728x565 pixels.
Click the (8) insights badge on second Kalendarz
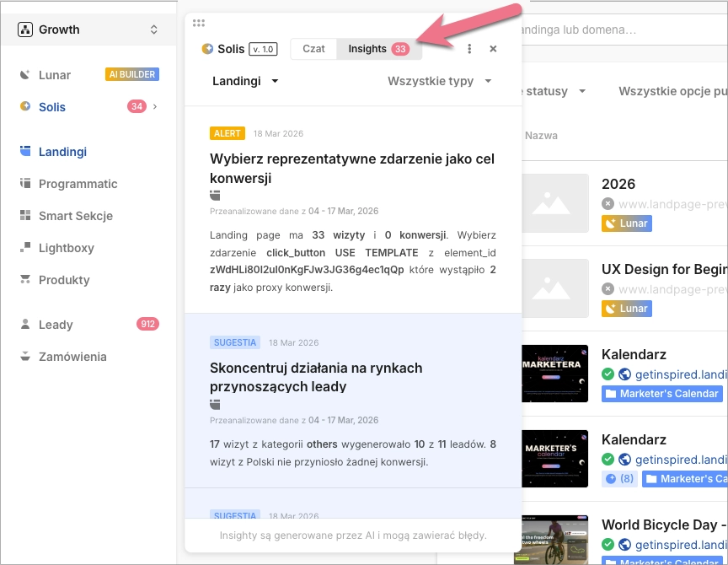pyautogui.click(x=620, y=479)
